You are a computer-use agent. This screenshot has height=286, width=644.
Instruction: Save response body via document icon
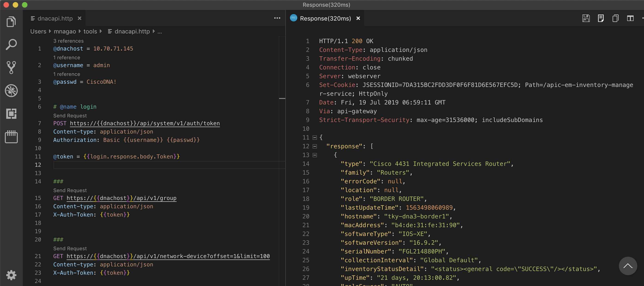click(x=601, y=18)
